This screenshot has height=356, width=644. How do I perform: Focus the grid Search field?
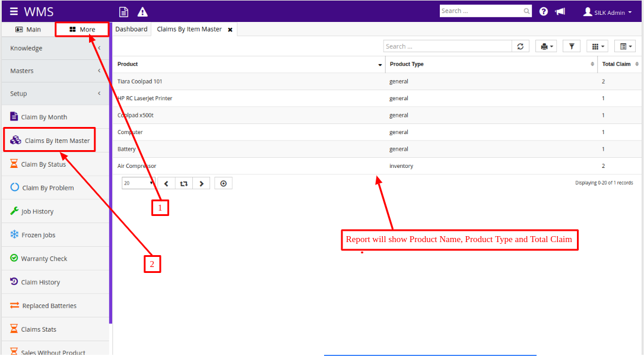click(x=448, y=46)
